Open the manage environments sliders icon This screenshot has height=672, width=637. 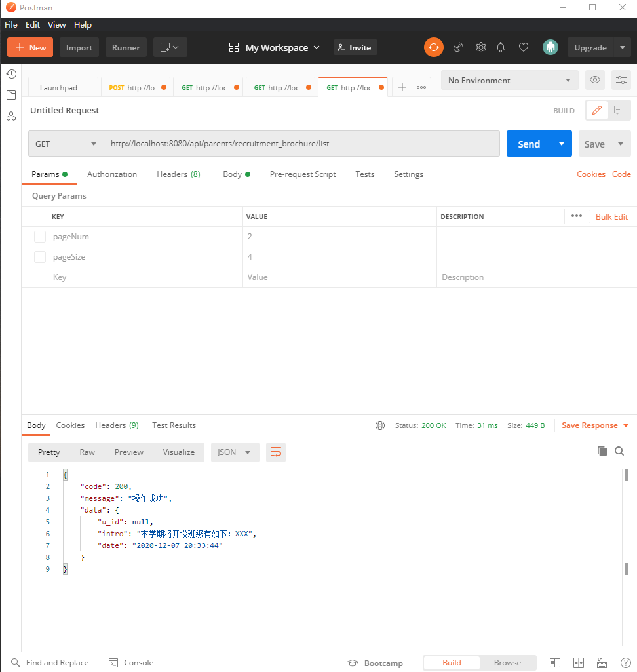click(621, 80)
